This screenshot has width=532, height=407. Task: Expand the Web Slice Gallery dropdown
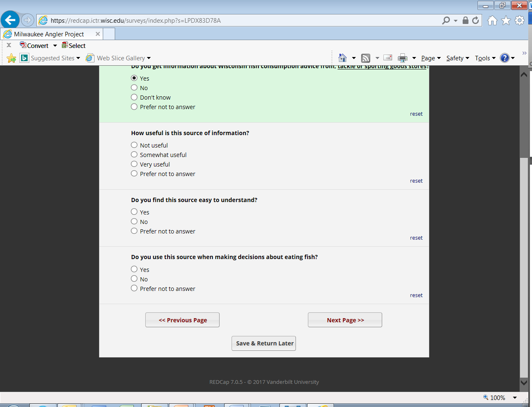pyautogui.click(x=149, y=58)
